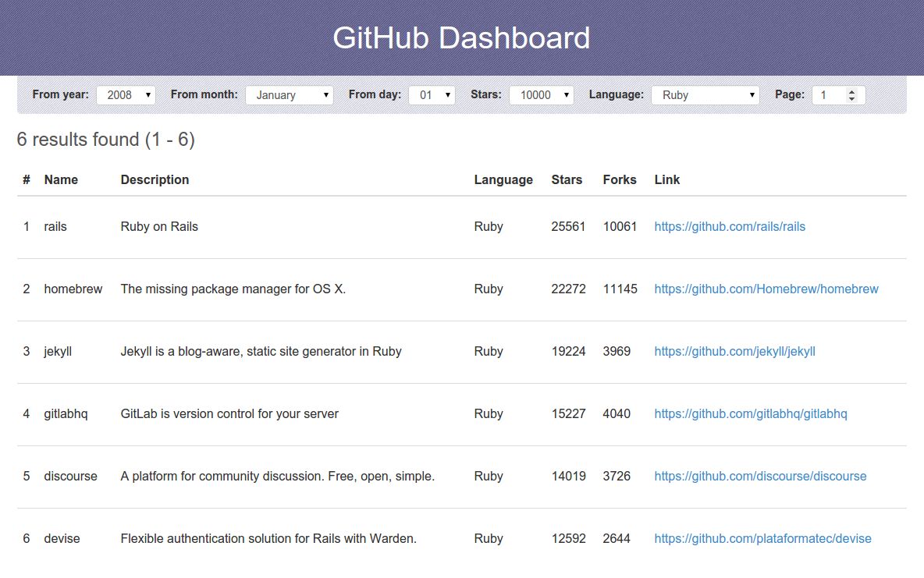Open the Homebrew/homebrew GitHub link

click(766, 289)
